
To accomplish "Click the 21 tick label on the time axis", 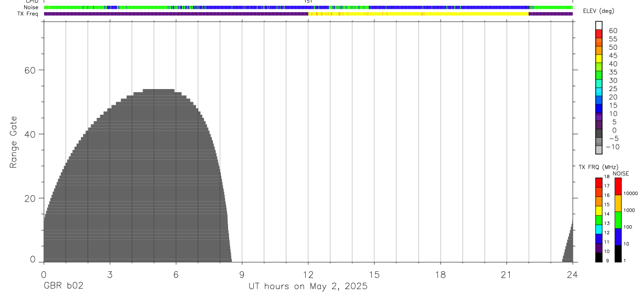I will click(x=507, y=274).
